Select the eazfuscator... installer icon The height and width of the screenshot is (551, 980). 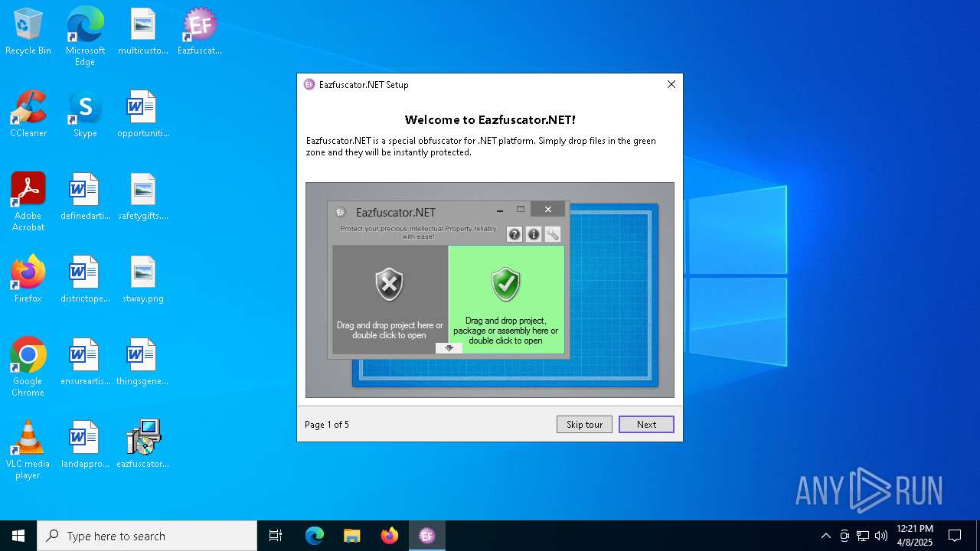142,445
